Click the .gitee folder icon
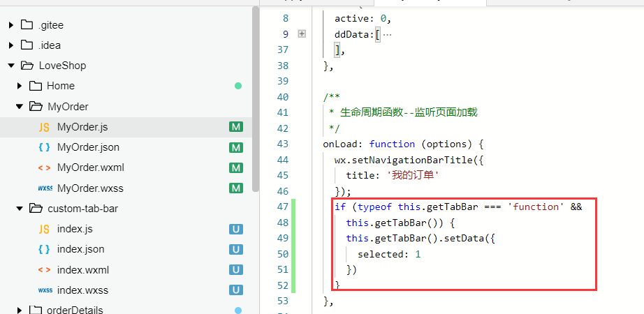The image size is (644, 314). click(27, 25)
